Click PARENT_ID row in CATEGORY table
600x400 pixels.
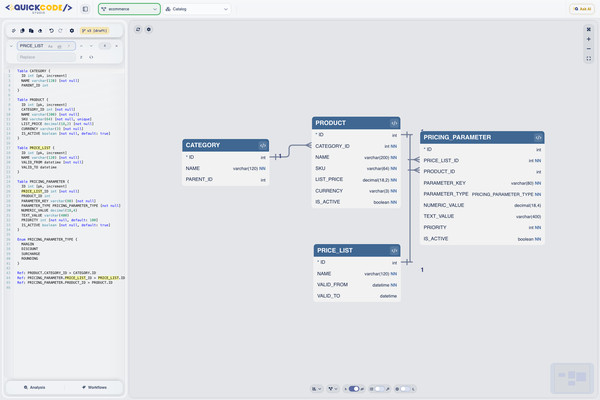pos(225,180)
